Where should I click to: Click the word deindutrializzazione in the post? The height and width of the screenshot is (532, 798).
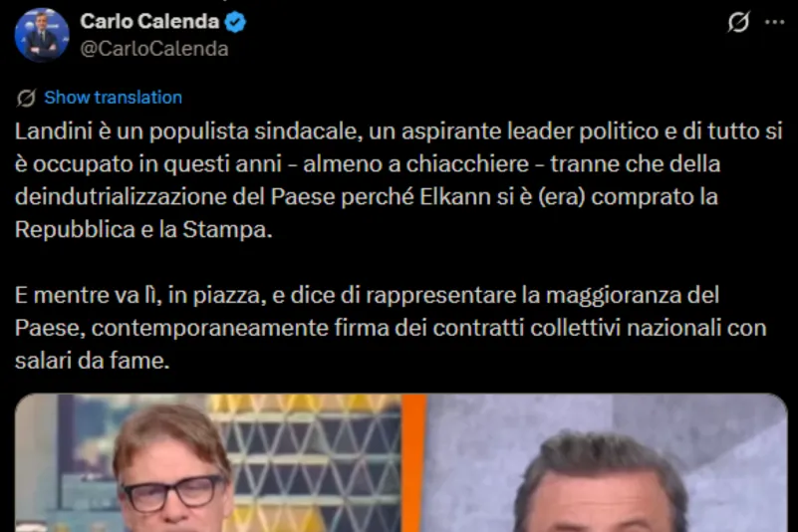[x=121, y=196]
